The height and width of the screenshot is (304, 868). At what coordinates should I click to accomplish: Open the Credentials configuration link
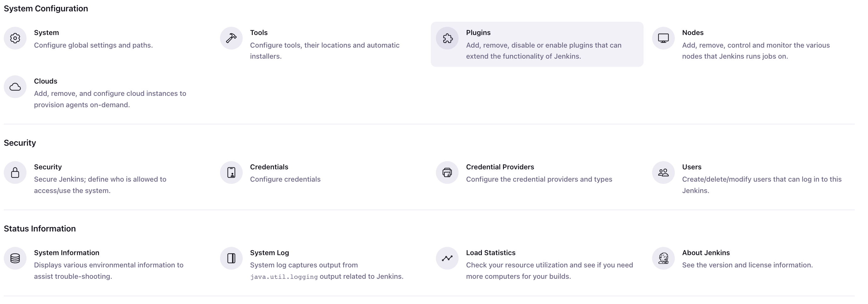pos(269,167)
